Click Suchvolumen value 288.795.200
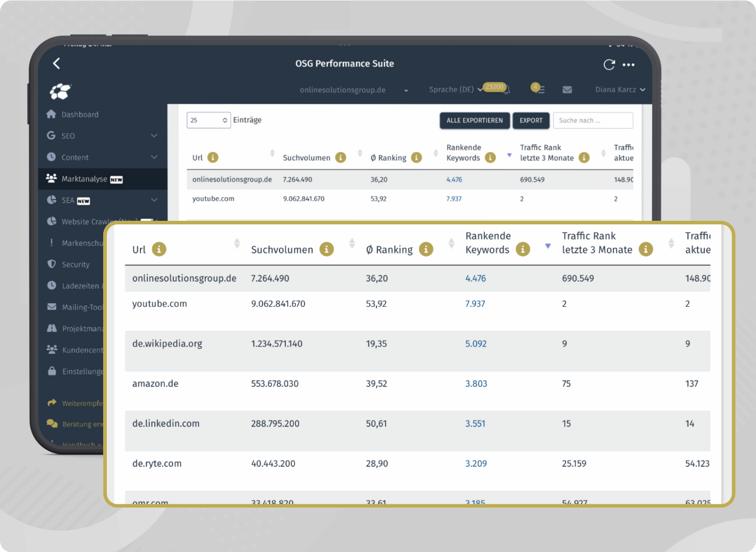 pyautogui.click(x=275, y=424)
